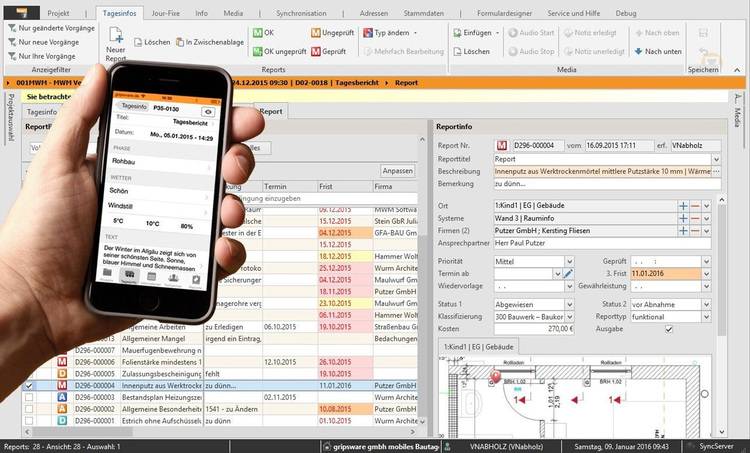Open the Reporttyp dropdown
The width and height of the screenshot is (750, 453).
click(706, 315)
